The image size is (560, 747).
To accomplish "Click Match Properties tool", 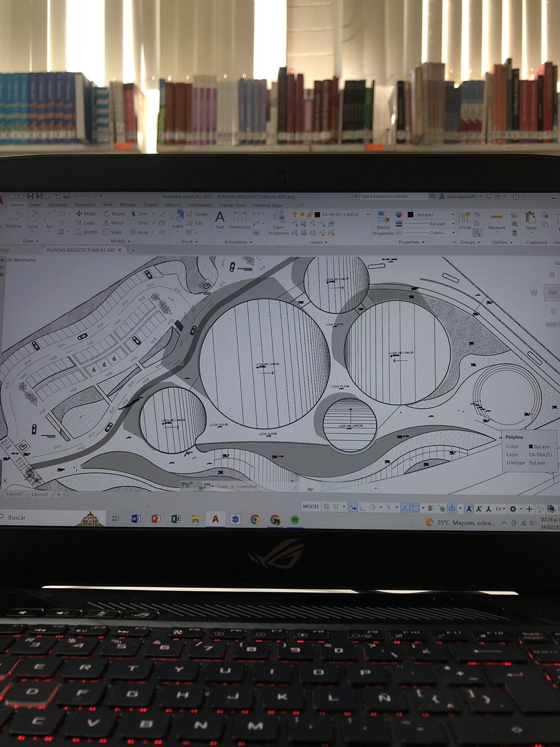I will pos(383,223).
